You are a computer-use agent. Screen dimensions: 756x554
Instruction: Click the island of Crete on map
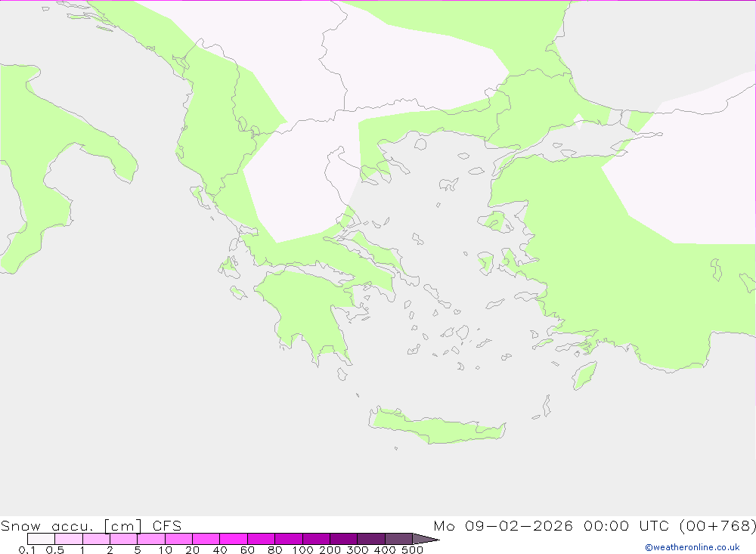(x=436, y=426)
